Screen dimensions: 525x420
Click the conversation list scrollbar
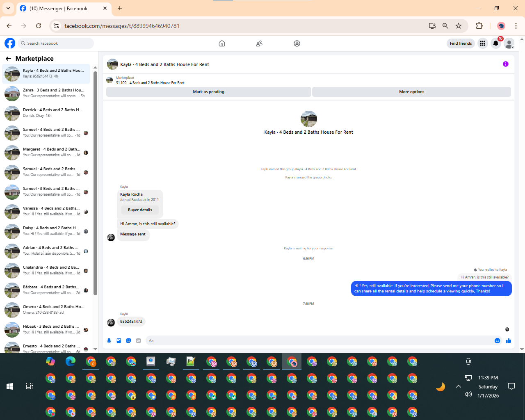click(x=95, y=183)
